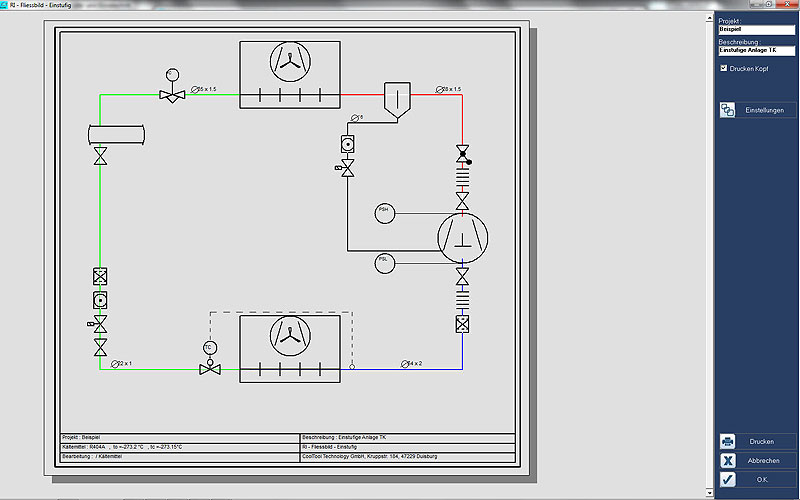The image size is (800, 500).
Task: Click the X icon beside Abbrechen
Action: (x=728, y=460)
